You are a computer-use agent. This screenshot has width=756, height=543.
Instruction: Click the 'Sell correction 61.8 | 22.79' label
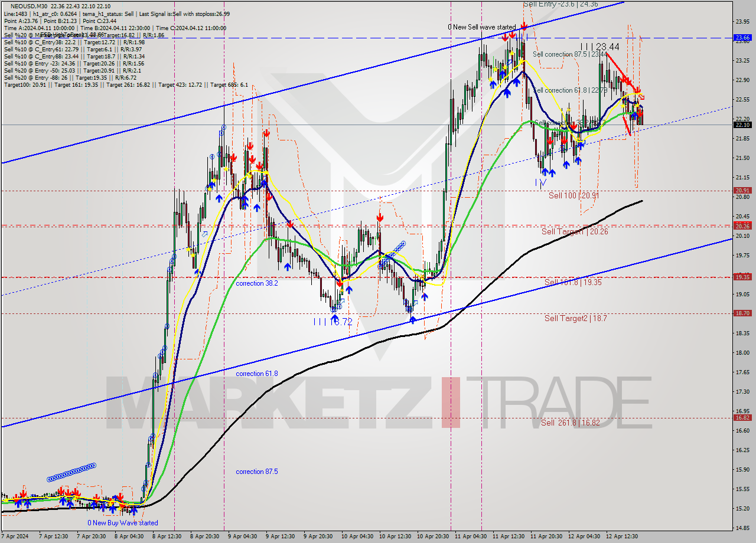coord(570,90)
